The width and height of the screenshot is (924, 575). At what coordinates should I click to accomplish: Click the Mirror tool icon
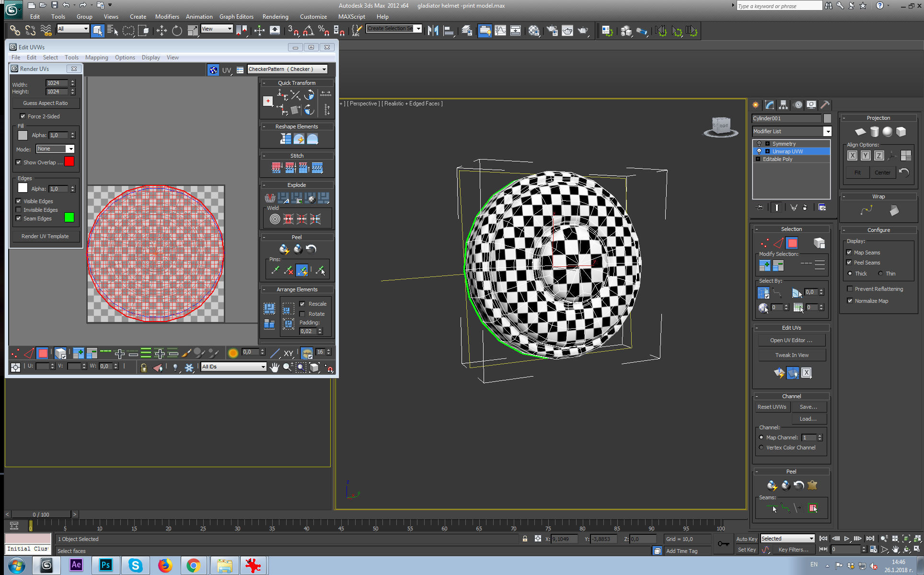[x=433, y=31]
